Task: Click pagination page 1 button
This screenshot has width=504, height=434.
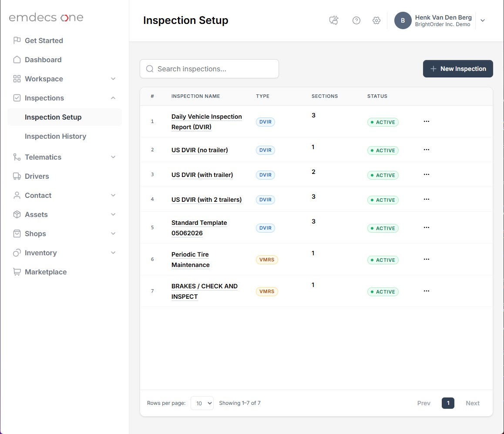Action: [x=448, y=403]
